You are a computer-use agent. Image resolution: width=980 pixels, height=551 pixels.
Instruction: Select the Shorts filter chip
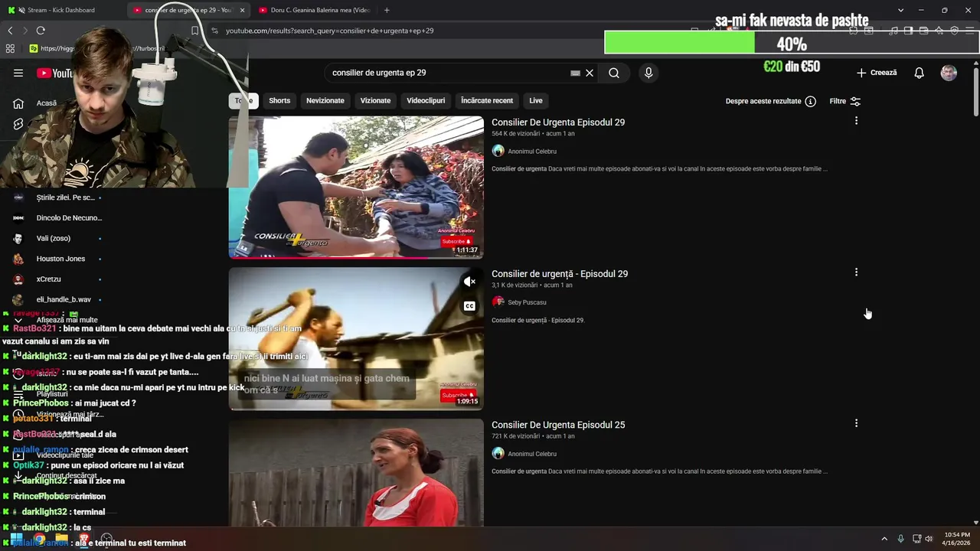point(279,100)
